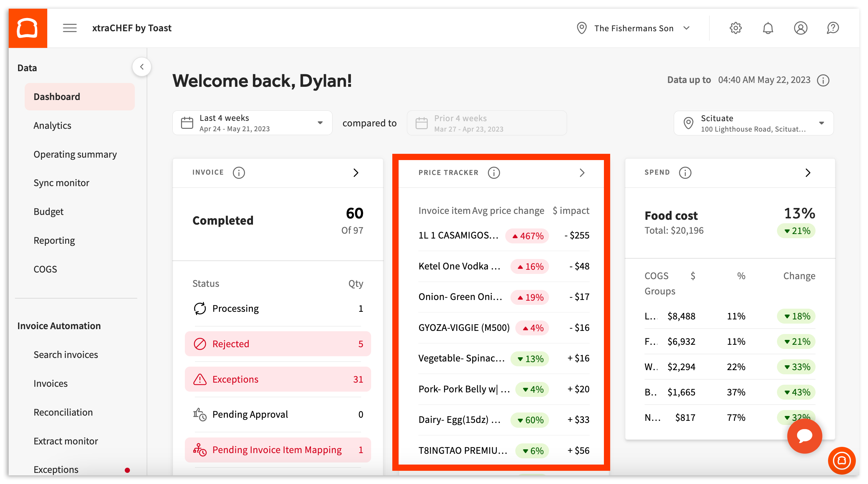Expand The Fishermans Son restaurant dropdown

tap(687, 28)
